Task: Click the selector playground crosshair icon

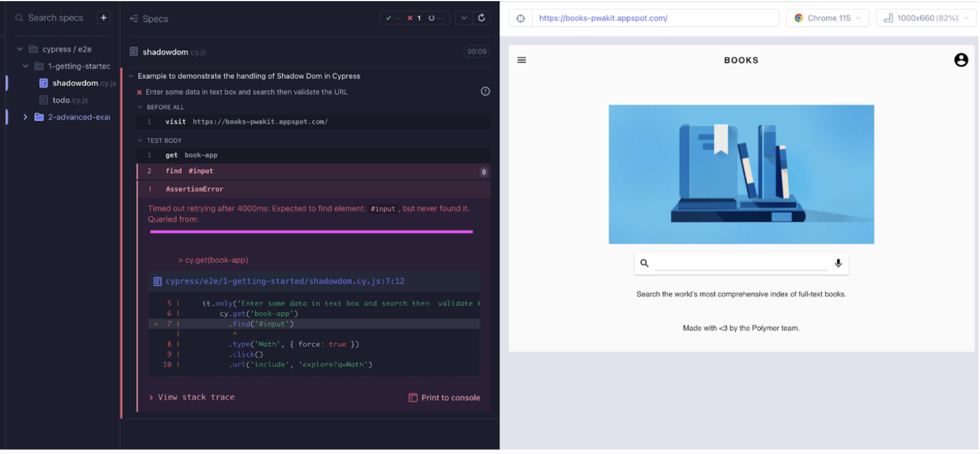Action: point(521,18)
